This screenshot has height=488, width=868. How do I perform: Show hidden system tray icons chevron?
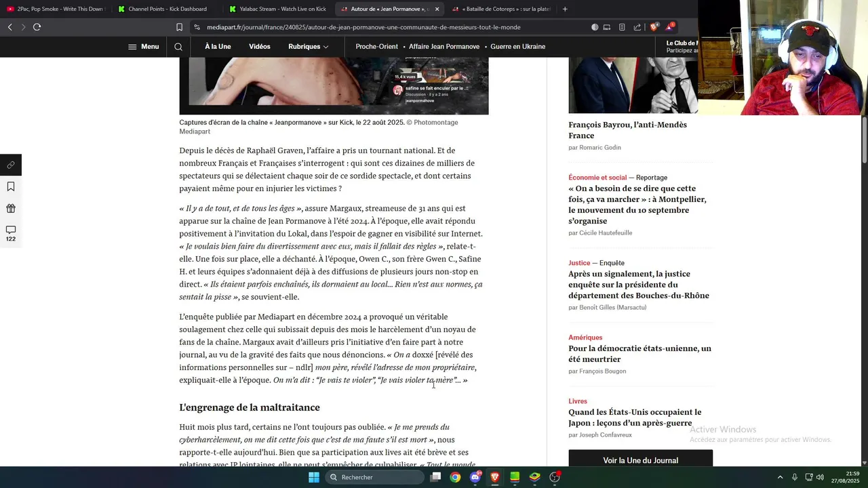(x=780, y=477)
